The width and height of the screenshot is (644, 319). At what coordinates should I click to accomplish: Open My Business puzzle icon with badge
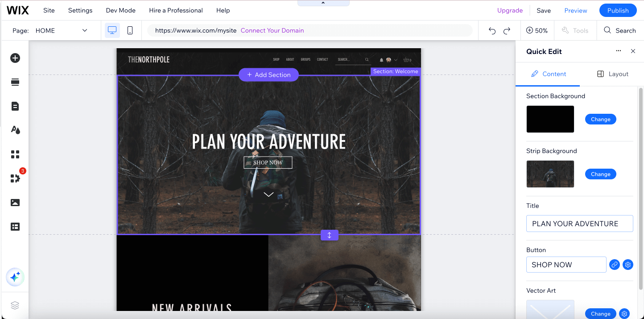(x=15, y=178)
